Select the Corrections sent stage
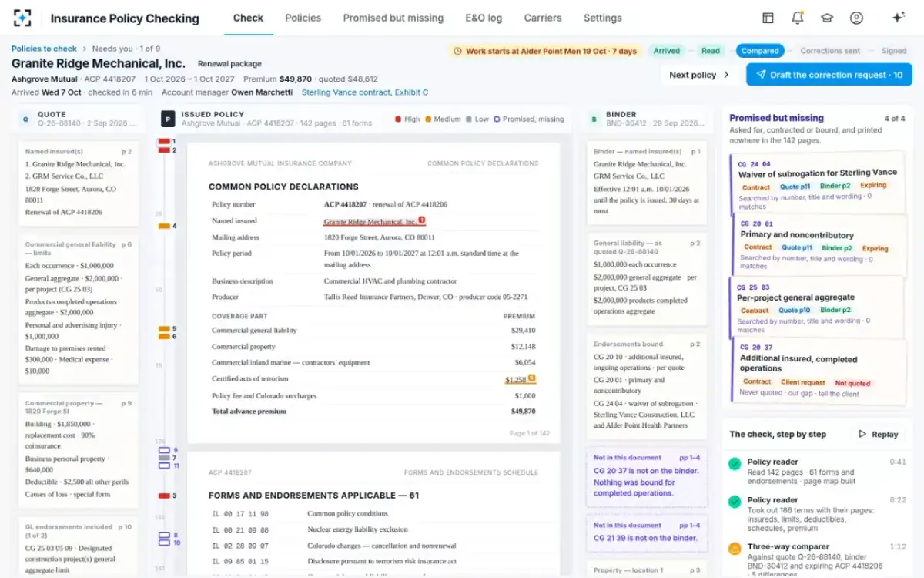The height and width of the screenshot is (578, 924). (x=830, y=51)
